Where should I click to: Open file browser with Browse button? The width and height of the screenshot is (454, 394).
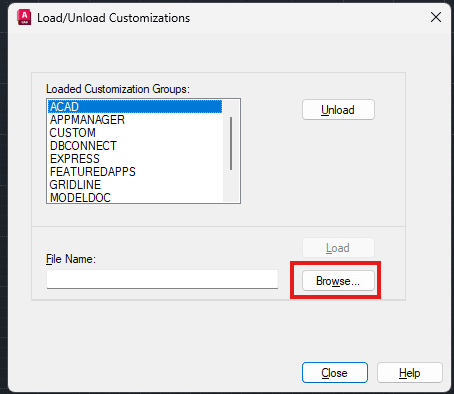338,281
